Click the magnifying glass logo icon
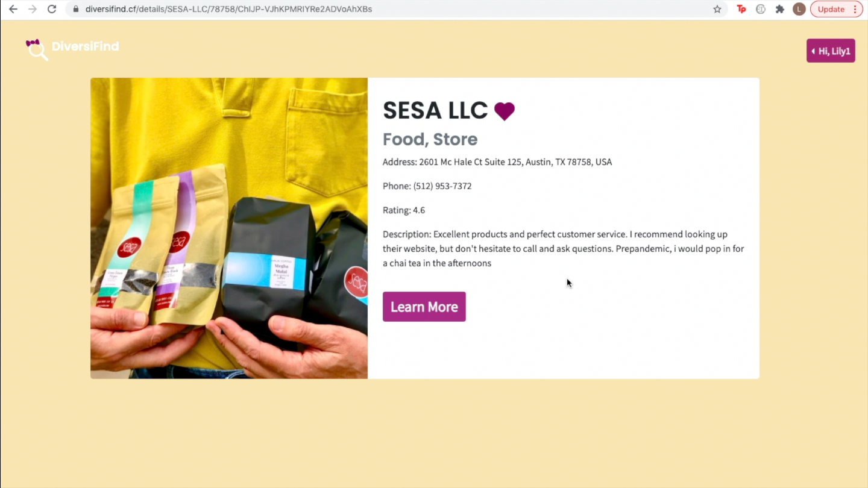The width and height of the screenshot is (868, 488). coord(36,49)
